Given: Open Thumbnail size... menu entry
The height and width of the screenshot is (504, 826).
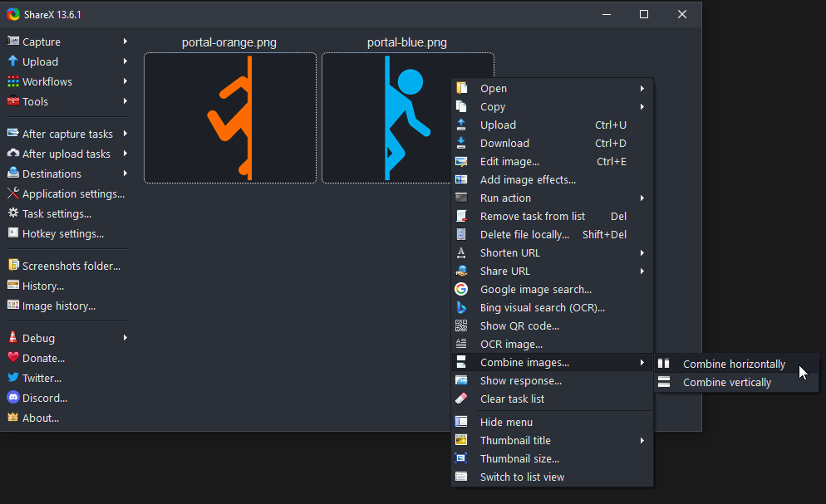Looking at the screenshot, I should click(552, 458).
